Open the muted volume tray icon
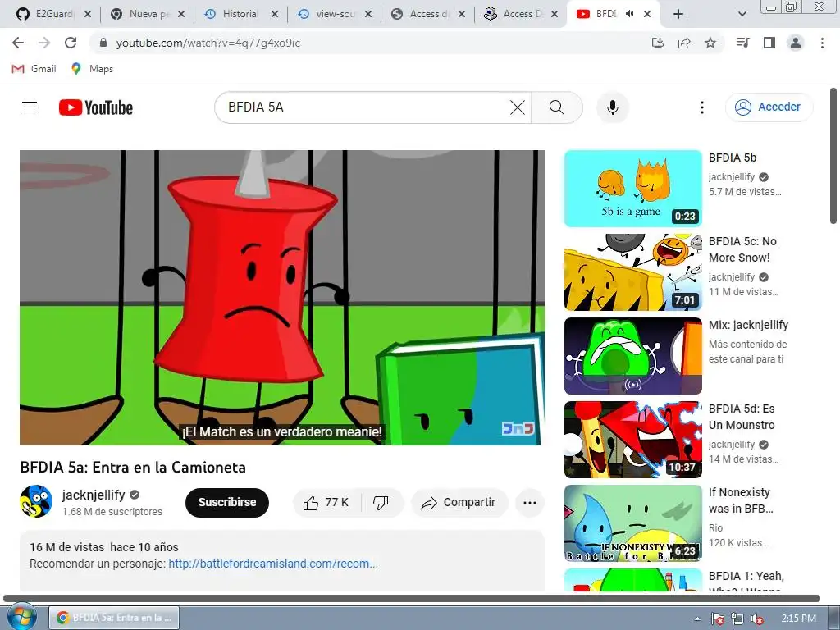Screen dimensions: 840x630 coord(757,619)
